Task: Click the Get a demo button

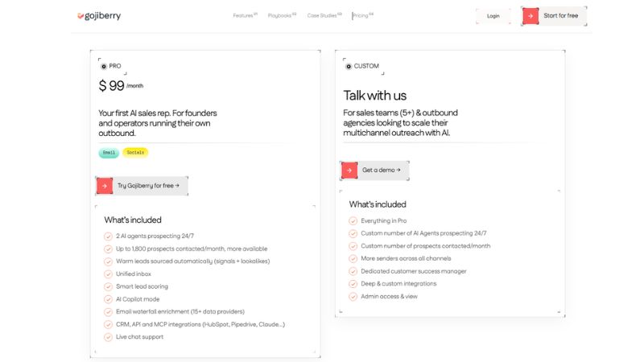Action: 374,171
